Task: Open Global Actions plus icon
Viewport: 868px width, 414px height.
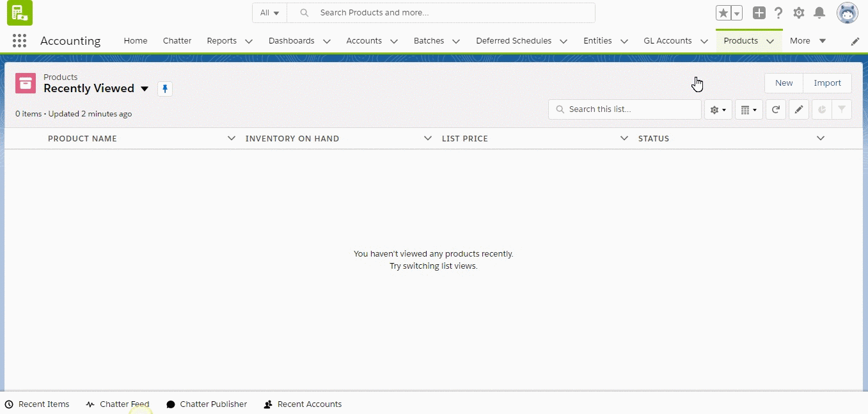Action: click(x=759, y=13)
